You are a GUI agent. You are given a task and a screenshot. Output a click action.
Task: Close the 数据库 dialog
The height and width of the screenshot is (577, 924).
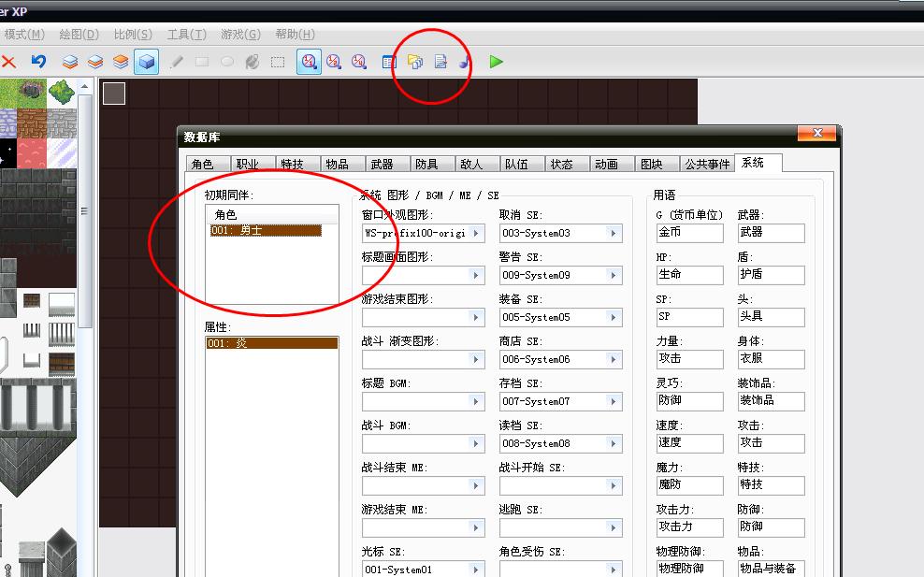816,133
